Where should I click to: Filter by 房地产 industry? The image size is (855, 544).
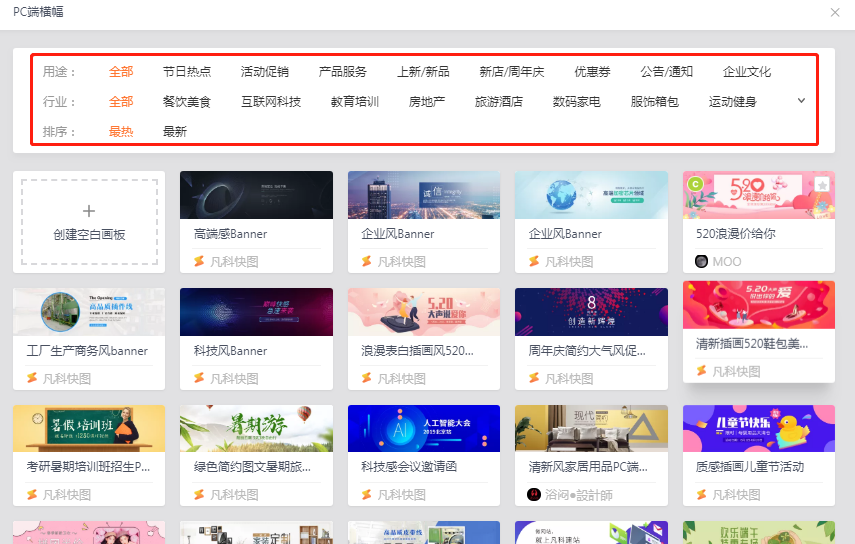(x=427, y=102)
